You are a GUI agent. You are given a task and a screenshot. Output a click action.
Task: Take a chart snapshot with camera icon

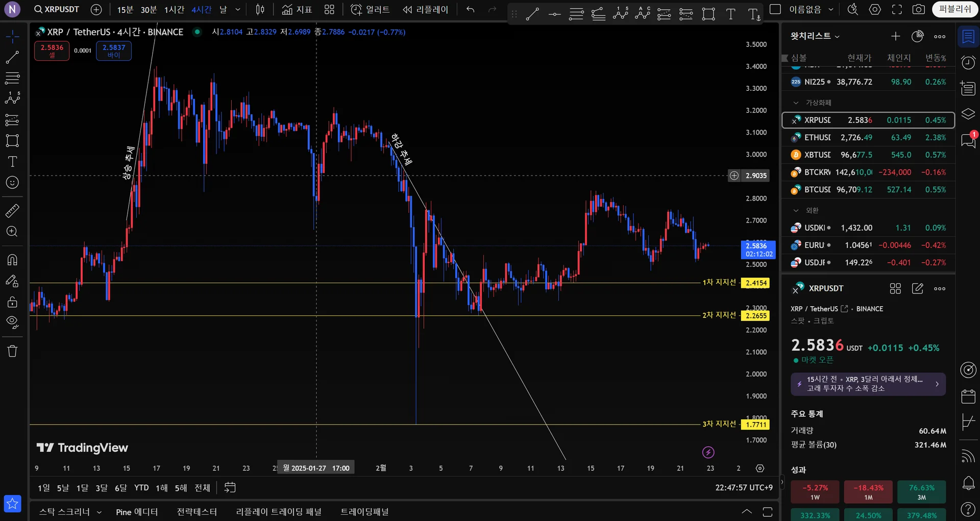(918, 10)
